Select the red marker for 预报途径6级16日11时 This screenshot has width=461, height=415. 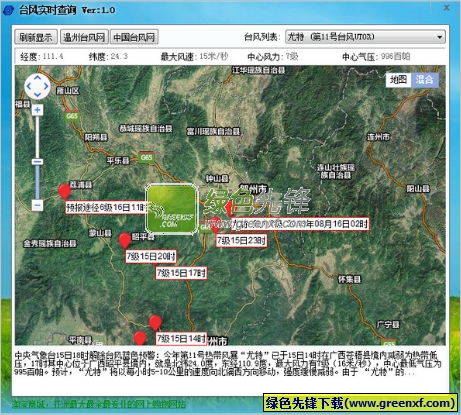pyautogui.click(x=64, y=192)
